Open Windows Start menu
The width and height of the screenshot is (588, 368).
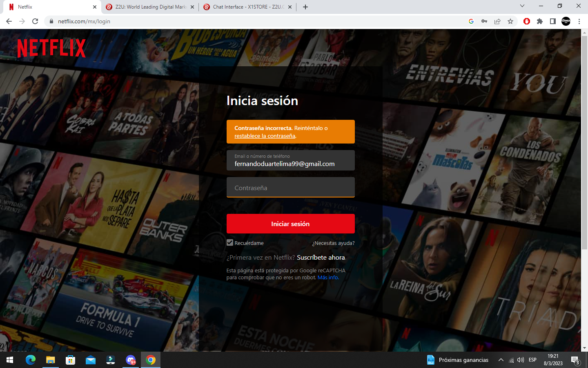tap(10, 360)
